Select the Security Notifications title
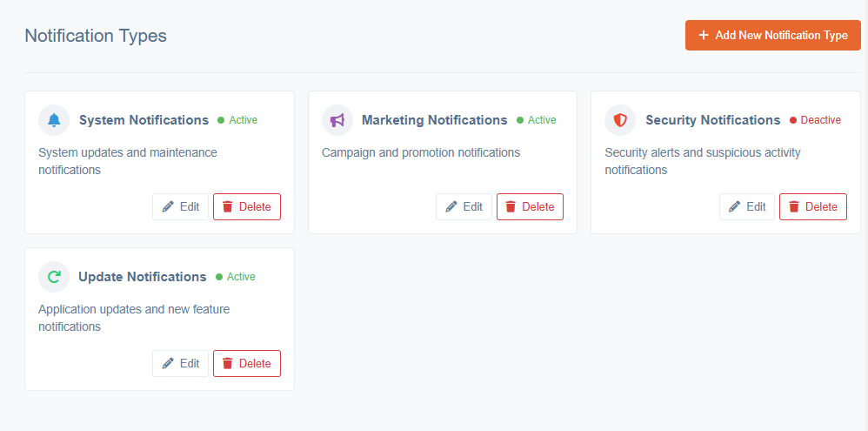The width and height of the screenshot is (868, 431). 713,120
